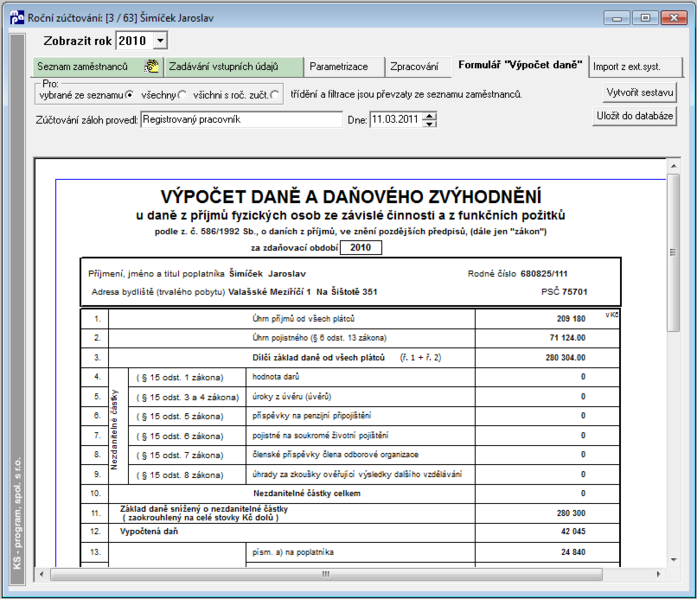Click the vertical scrollbar thumb of form preview
Screen dimensions: 697x599
(x=673, y=252)
